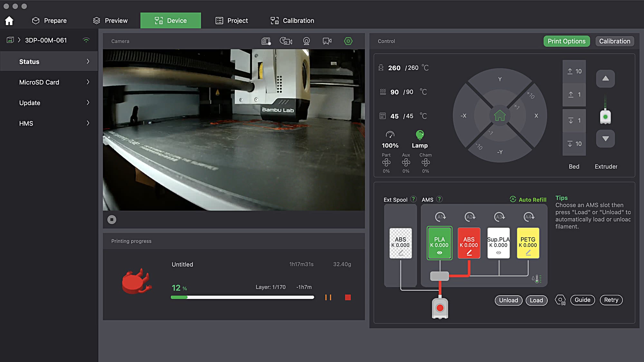Go to the home screen icon
Image resolution: width=644 pixels, height=362 pixels.
[x=9, y=21]
